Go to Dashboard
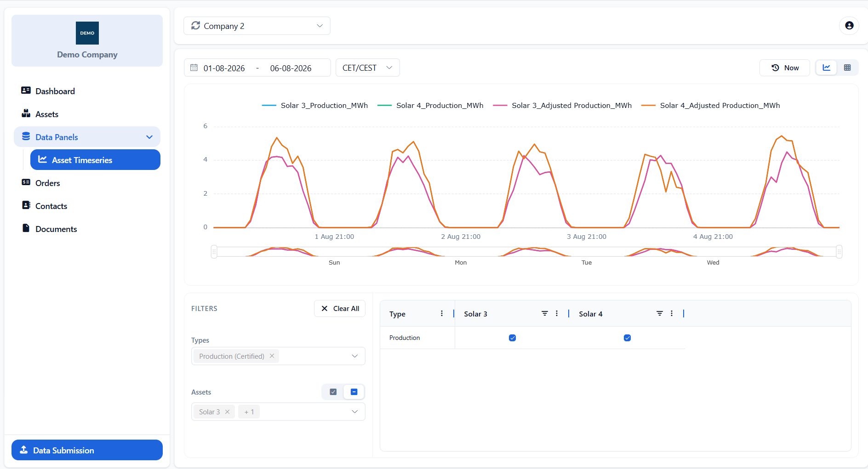 55,91
